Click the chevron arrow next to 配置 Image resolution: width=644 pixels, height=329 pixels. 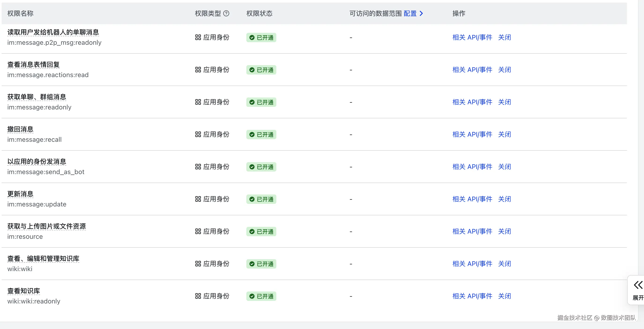421,14
